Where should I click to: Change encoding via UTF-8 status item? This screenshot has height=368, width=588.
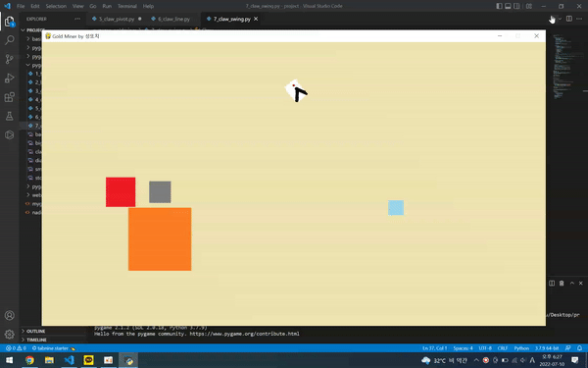[485, 348]
